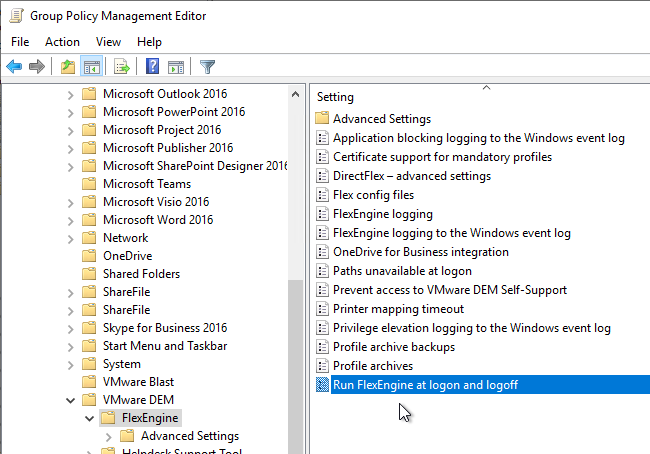
Task: Click policy icon beside OneDrive for Business integration
Action: pyautogui.click(x=322, y=252)
